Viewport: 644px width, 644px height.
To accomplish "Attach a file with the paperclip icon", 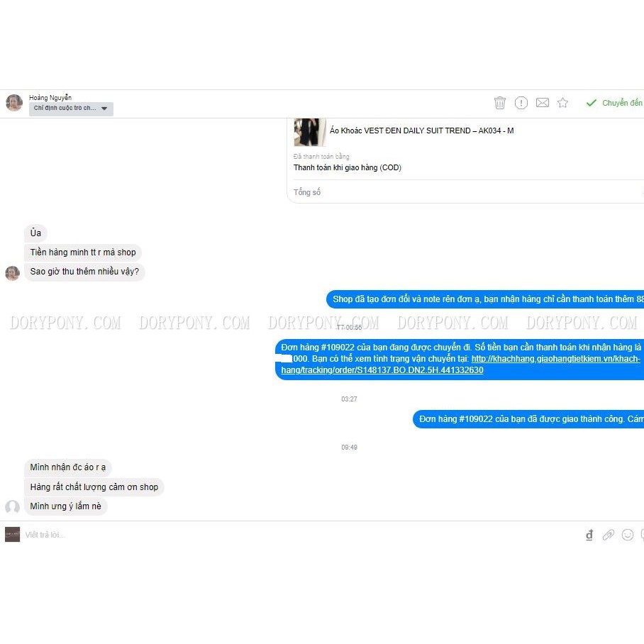I will tap(609, 535).
